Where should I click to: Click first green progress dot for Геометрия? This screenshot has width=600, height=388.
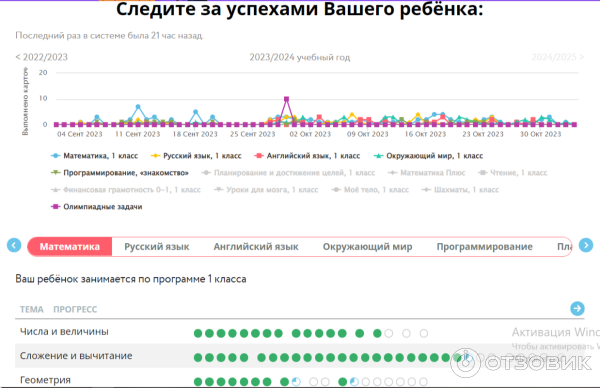click(198, 381)
